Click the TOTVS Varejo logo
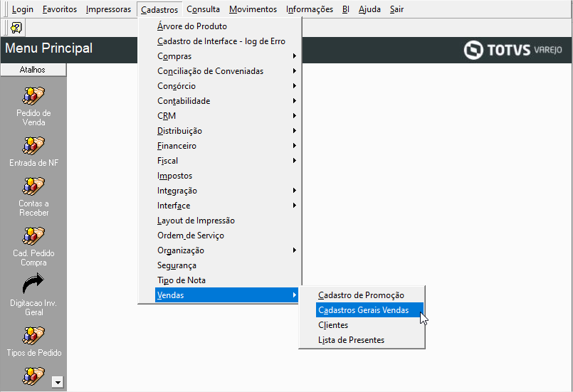 (513, 50)
